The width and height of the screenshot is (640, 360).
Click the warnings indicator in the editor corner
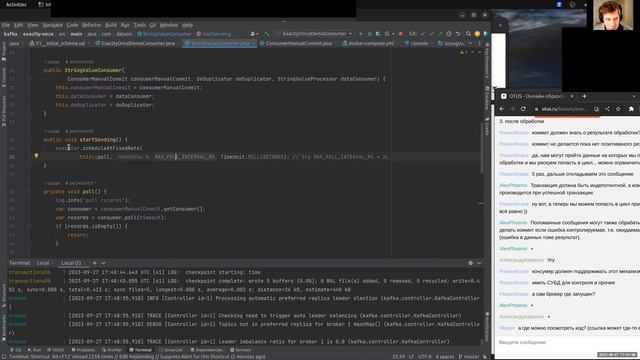coord(463,52)
